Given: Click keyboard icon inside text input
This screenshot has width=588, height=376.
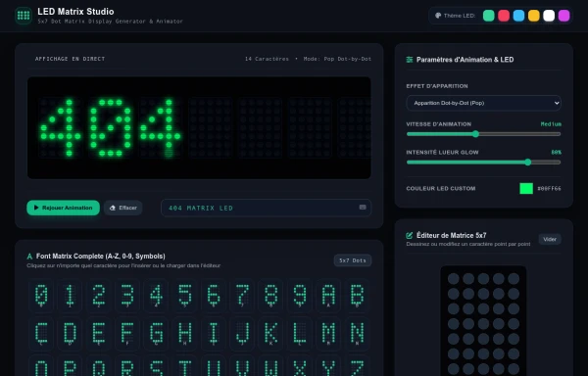Looking at the screenshot, I should (x=363, y=208).
